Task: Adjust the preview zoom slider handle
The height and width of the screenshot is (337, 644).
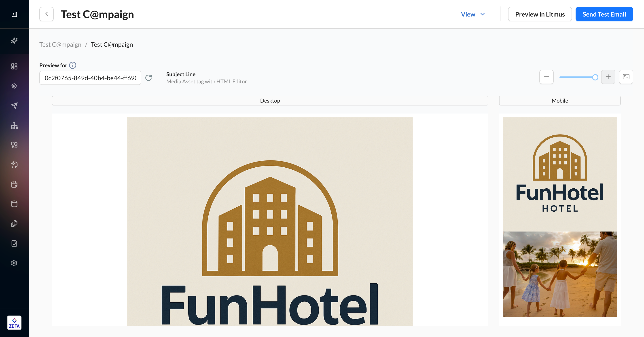Action: coord(595,77)
